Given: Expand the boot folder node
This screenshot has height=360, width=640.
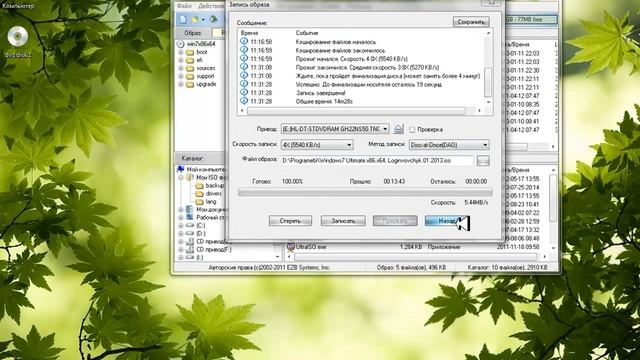Looking at the screenshot, I should pos(181,52).
